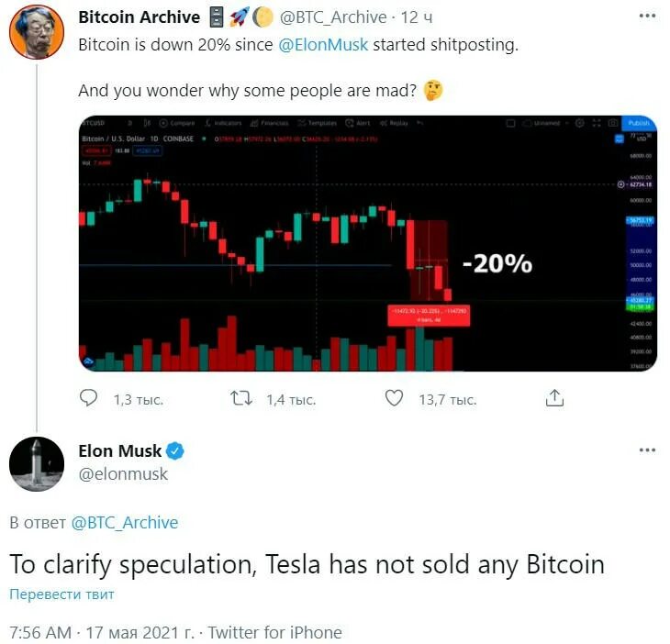This screenshot has width=670, height=644.
Task: Open more options for Elon Musk's reply
Action: point(647,450)
